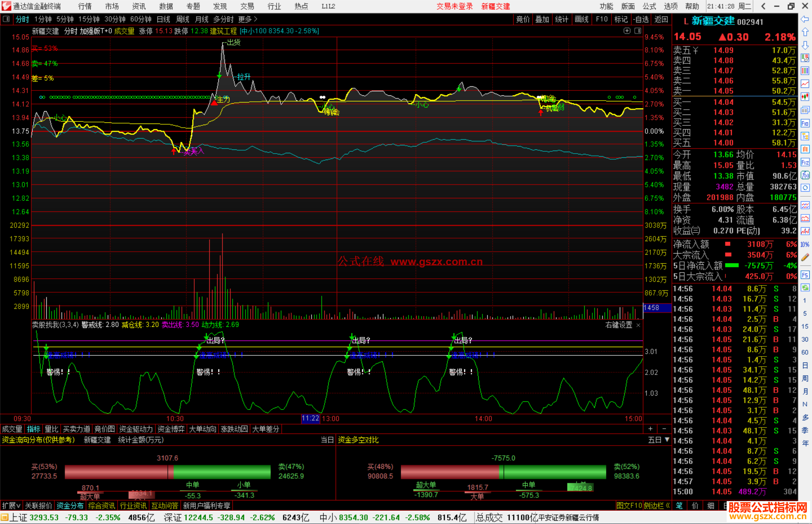Open the 版面 layout menu
Screen dimensions: 812x524
point(628,6)
